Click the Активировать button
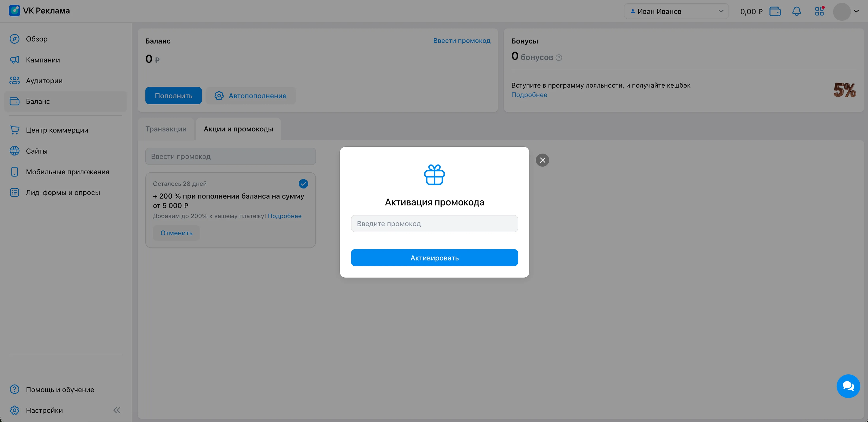Image resolution: width=868 pixels, height=422 pixels. tap(434, 258)
